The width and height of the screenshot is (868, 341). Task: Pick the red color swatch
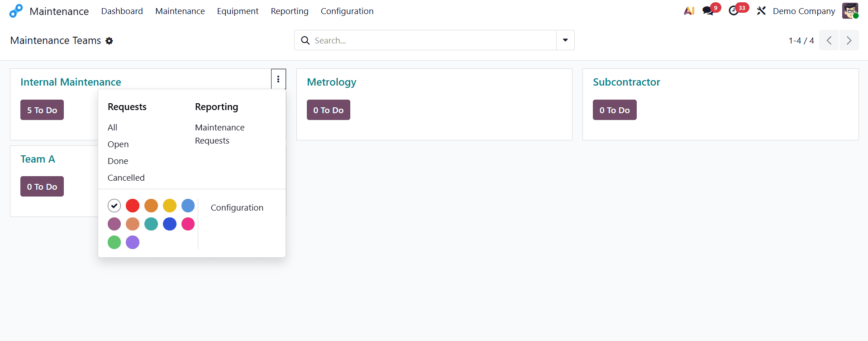click(x=133, y=206)
